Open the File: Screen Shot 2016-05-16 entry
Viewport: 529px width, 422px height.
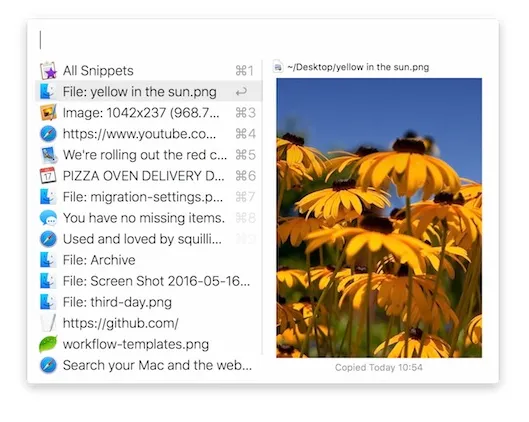[x=148, y=281]
